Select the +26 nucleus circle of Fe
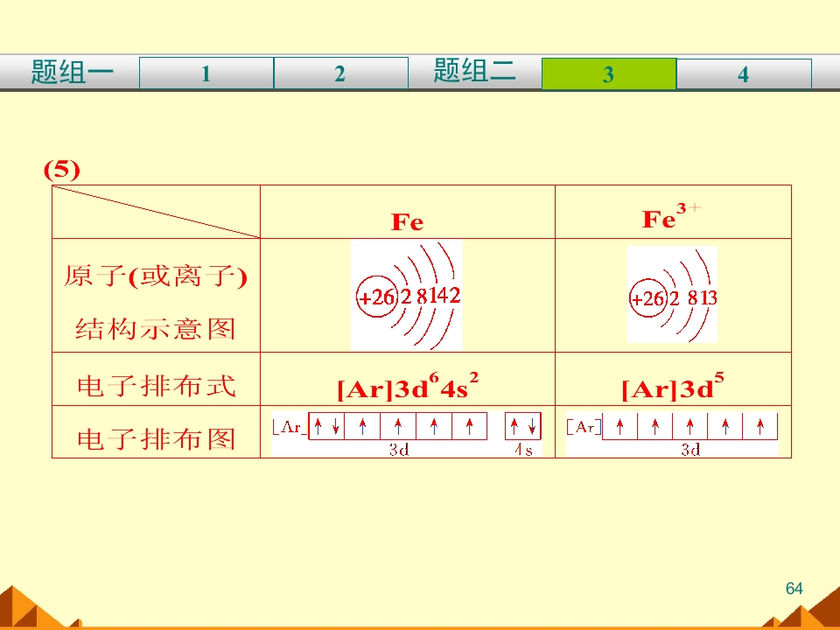 click(x=375, y=297)
